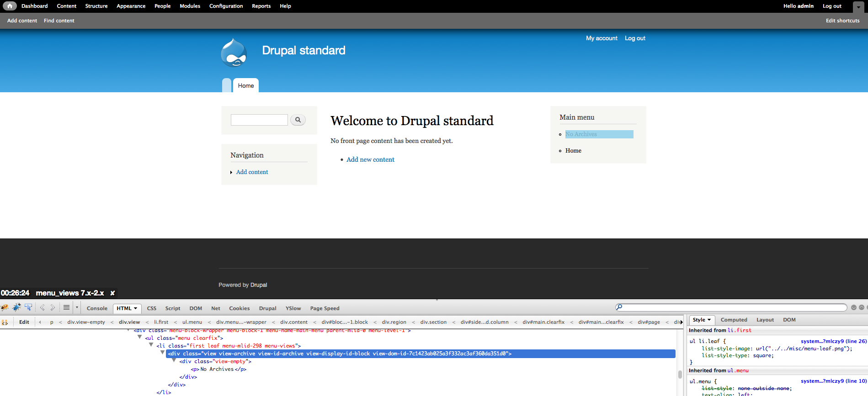Viewport: 868px width, 396px height.
Task: Switch to Firebug CSS tab
Action: (152, 308)
